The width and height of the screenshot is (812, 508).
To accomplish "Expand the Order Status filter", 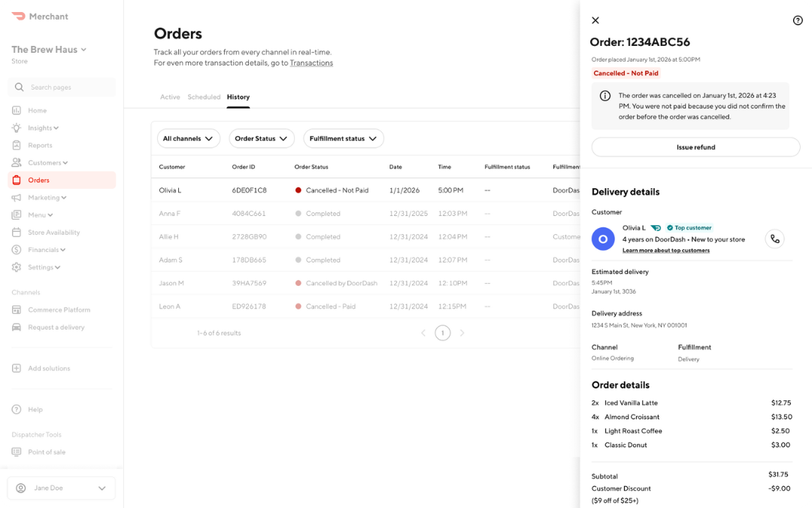I will [x=261, y=138].
